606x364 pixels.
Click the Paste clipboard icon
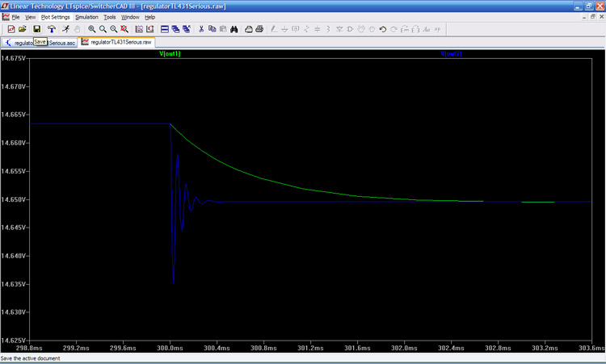point(223,29)
